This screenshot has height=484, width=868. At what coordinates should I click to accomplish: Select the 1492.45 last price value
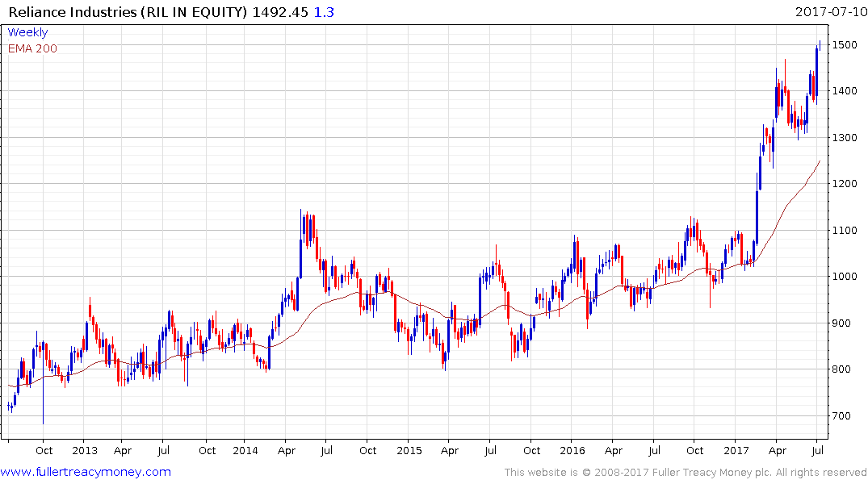280,12
